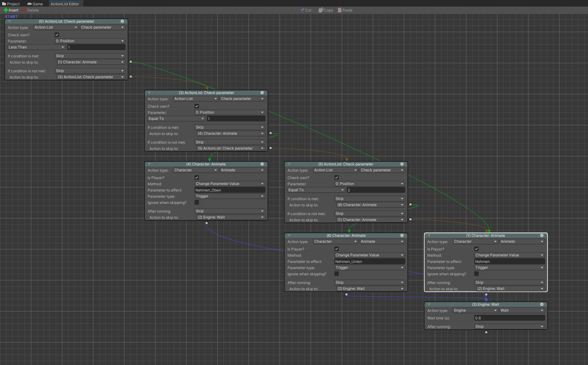This screenshot has height=365, width=588.
Task: Open gear menu of node (2) Engine: Wait
Action: [x=542, y=304]
